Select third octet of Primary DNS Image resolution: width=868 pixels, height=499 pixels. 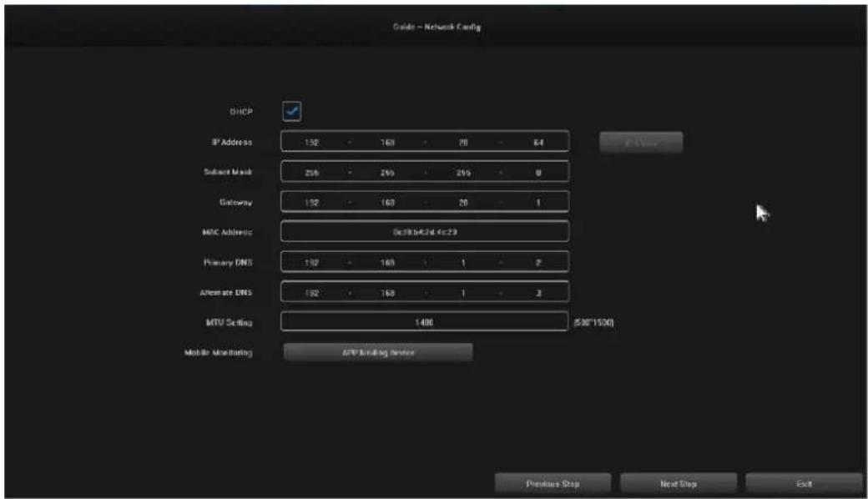pyautogui.click(x=463, y=262)
